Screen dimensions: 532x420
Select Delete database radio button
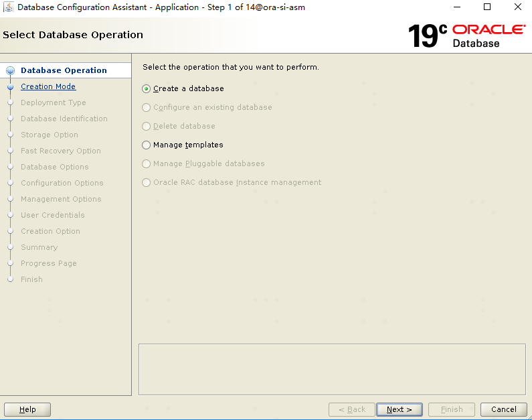pyautogui.click(x=146, y=127)
